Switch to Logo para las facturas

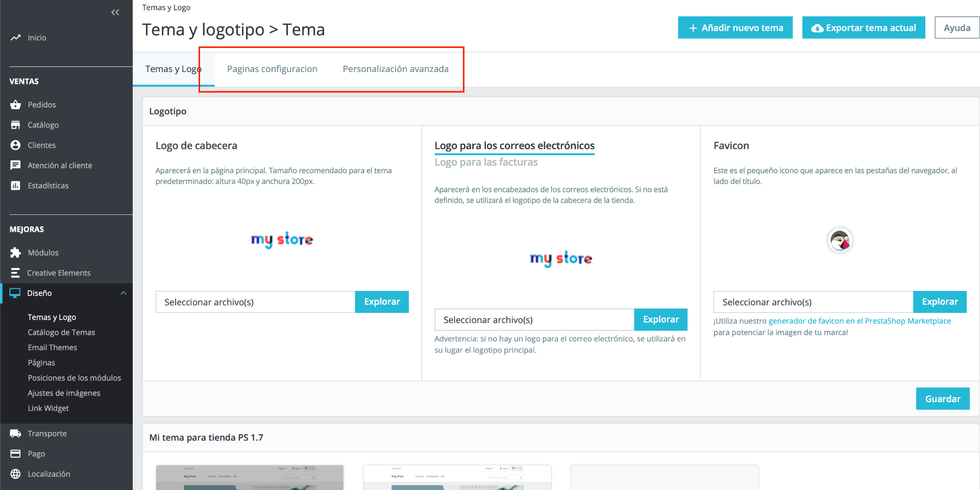pyautogui.click(x=486, y=162)
